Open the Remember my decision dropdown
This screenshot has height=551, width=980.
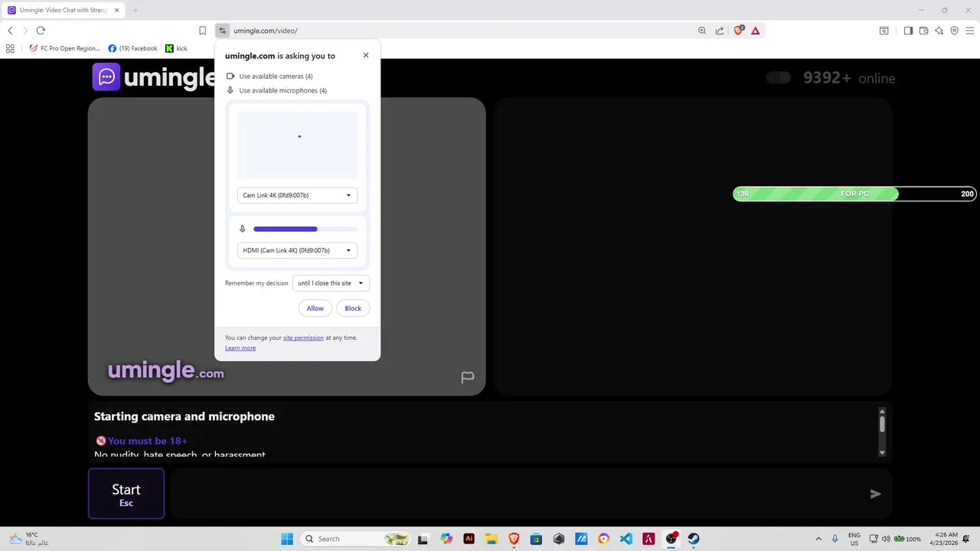click(x=331, y=283)
